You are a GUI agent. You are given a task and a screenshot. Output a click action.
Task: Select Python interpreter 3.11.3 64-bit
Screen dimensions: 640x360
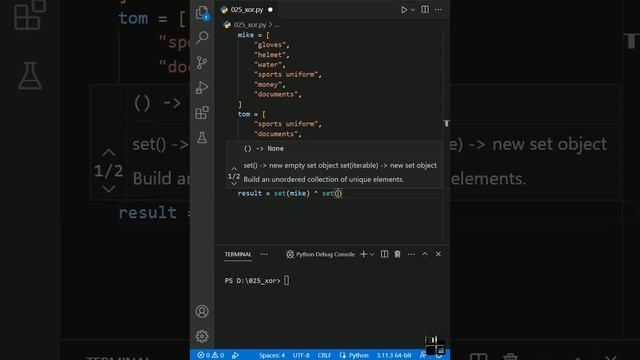click(x=393, y=355)
